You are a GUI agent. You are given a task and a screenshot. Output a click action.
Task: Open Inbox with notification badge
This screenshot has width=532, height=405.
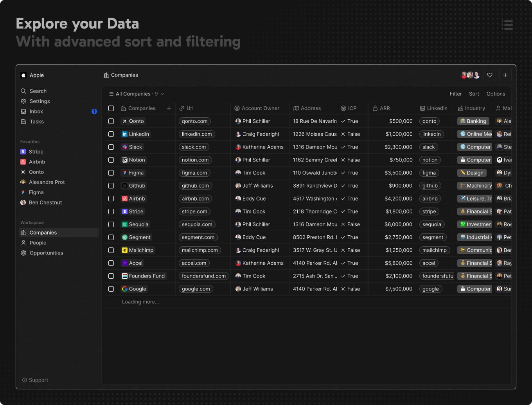click(x=36, y=111)
